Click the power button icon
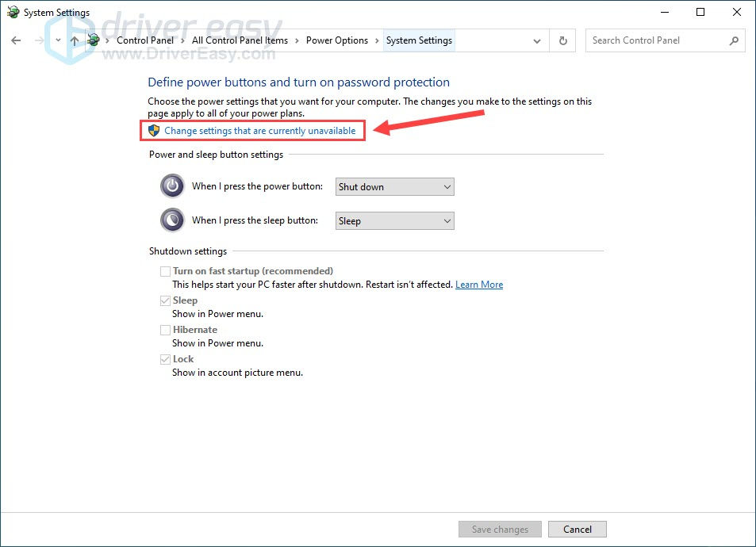Image resolution: width=756 pixels, height=547 pixels. 172,186
